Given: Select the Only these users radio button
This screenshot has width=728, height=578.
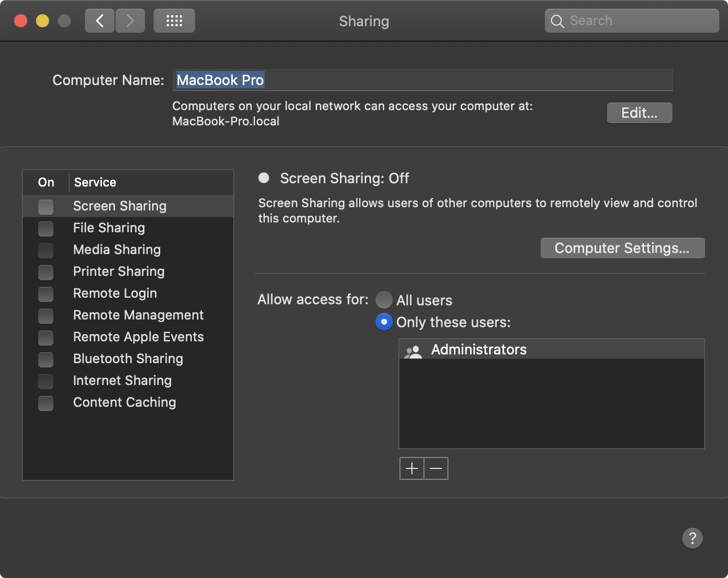Looking at the screenshot, I should tap(384, 322).
